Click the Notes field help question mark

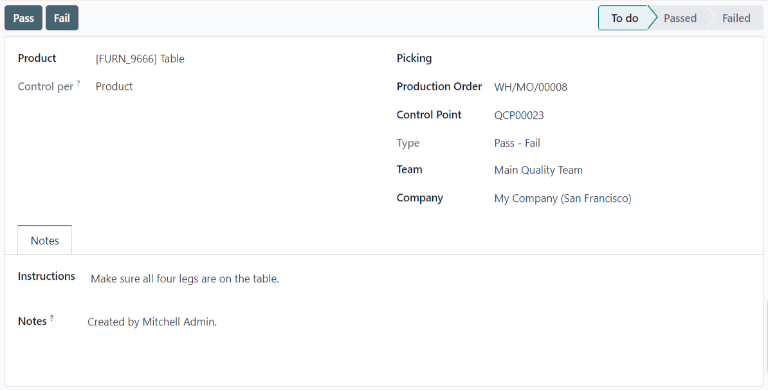point(51,318)
